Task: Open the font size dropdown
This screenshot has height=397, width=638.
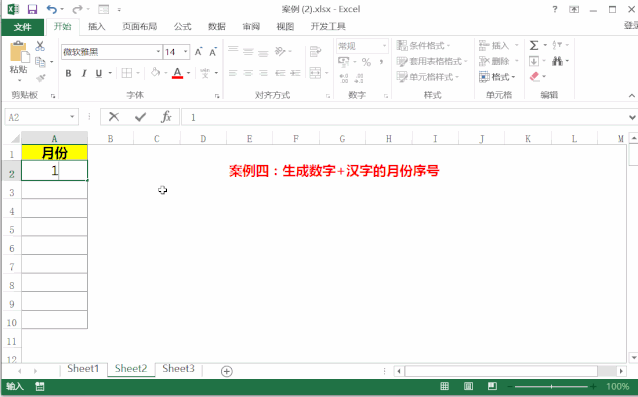Action: pyautogui.click(x=186, y=52)
